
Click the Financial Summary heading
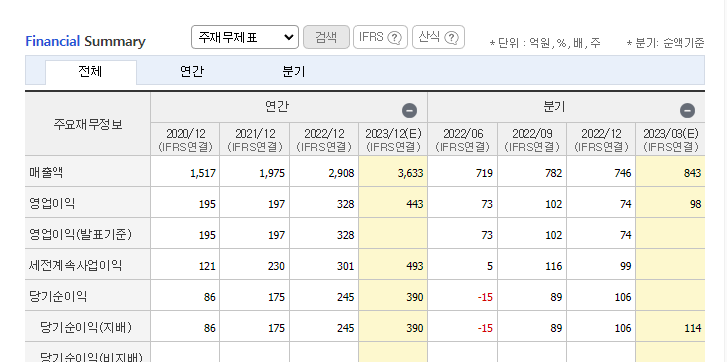pos(85,41)
